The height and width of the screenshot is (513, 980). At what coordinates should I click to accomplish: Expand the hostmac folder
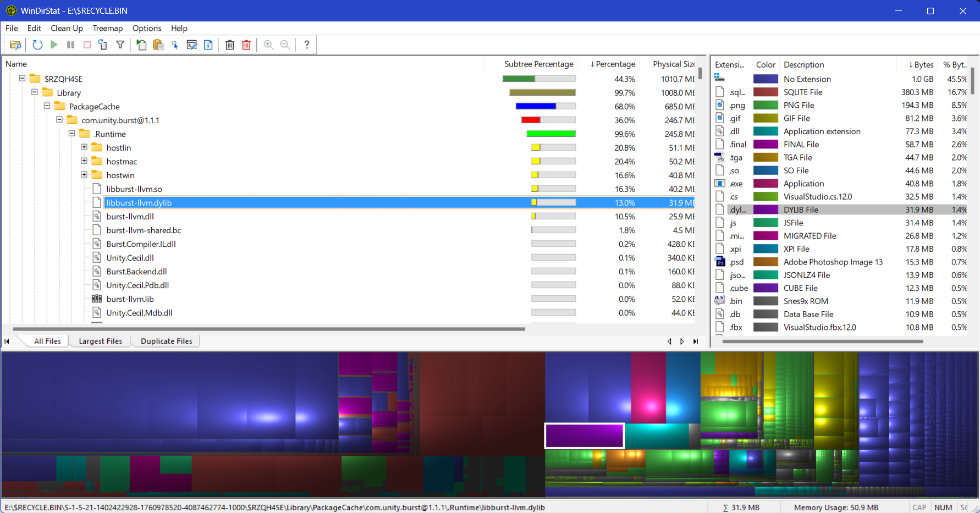[84, 161]
